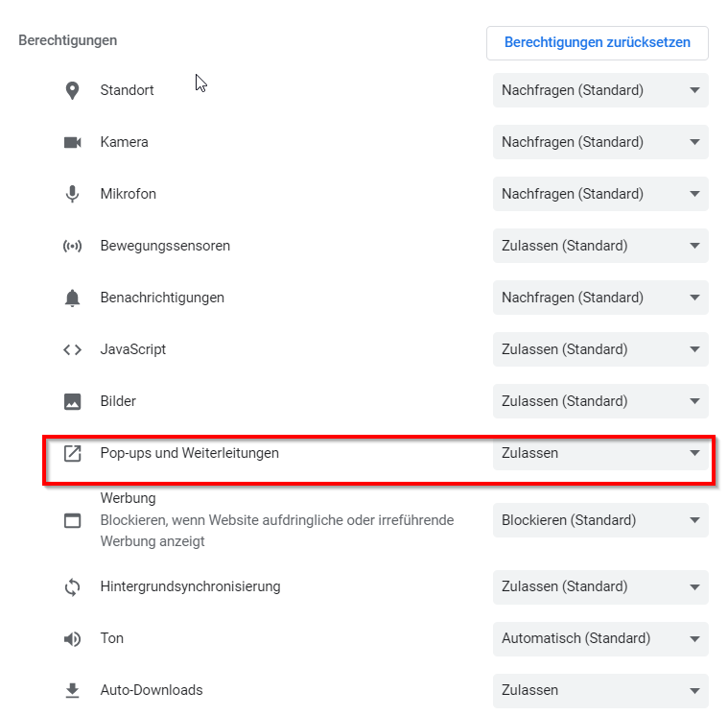Click the Benachrichtigungen bell icon

73,298
